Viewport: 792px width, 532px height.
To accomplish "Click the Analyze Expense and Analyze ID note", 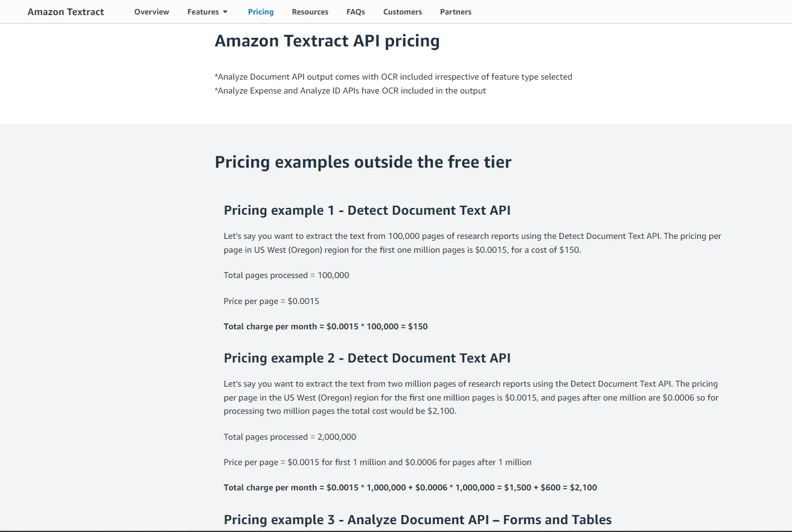I will [x=350, y=90].
